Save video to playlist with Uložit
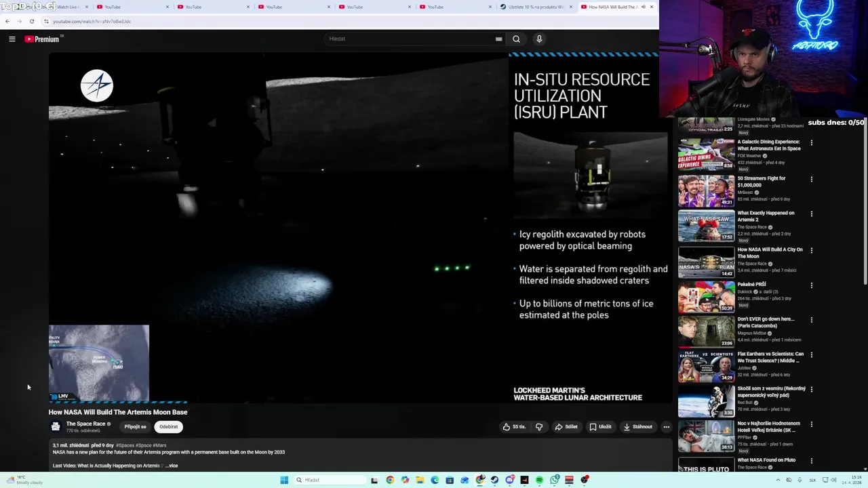868x488 pixels. click(x=600, y=427)
